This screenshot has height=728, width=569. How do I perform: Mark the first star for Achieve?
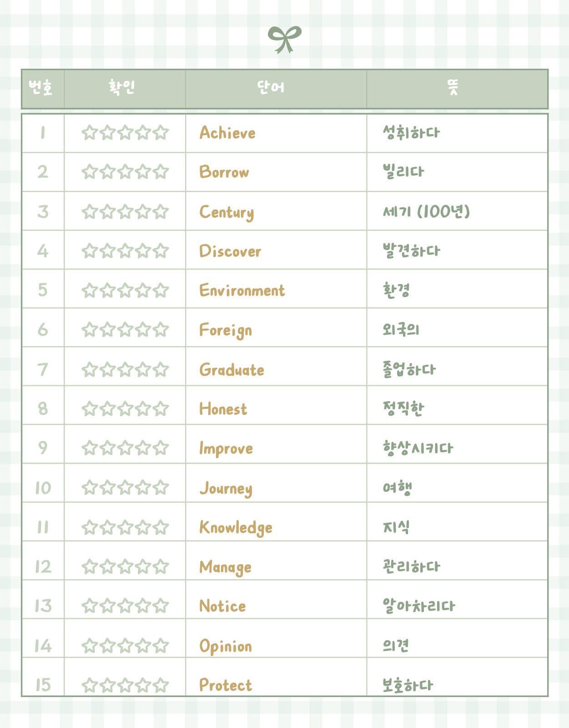90,132
